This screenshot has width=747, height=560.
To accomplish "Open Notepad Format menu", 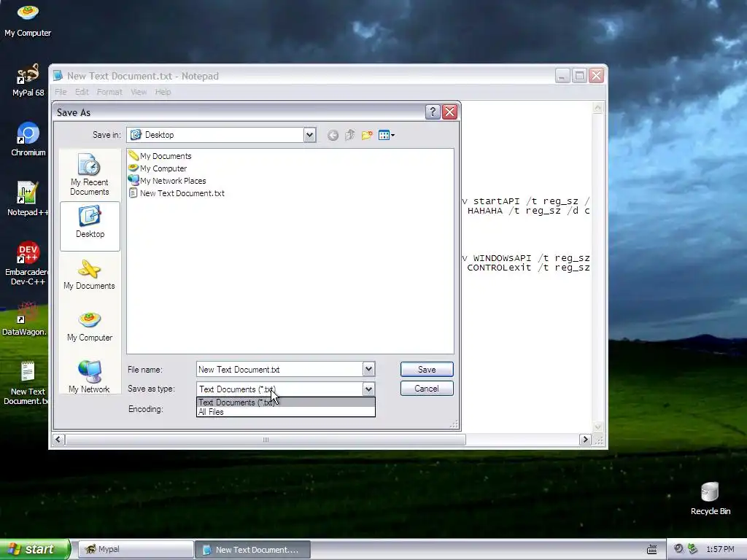I will click(109, 92).
